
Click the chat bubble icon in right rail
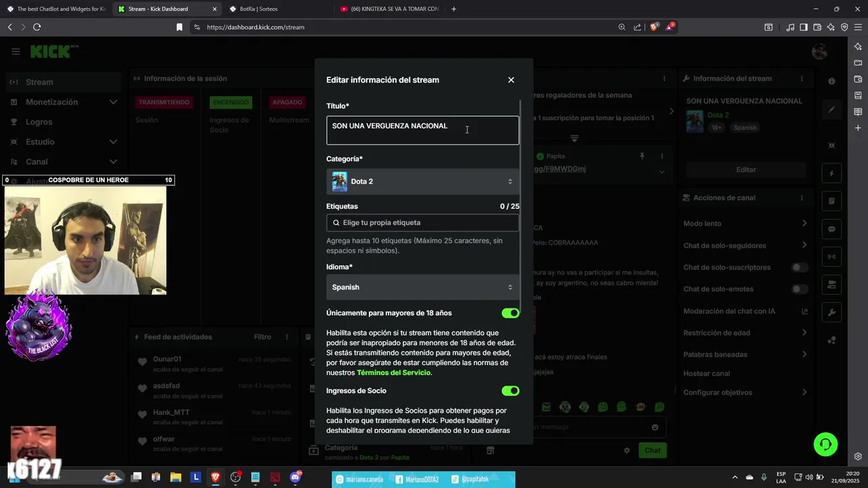click(832, 229)
